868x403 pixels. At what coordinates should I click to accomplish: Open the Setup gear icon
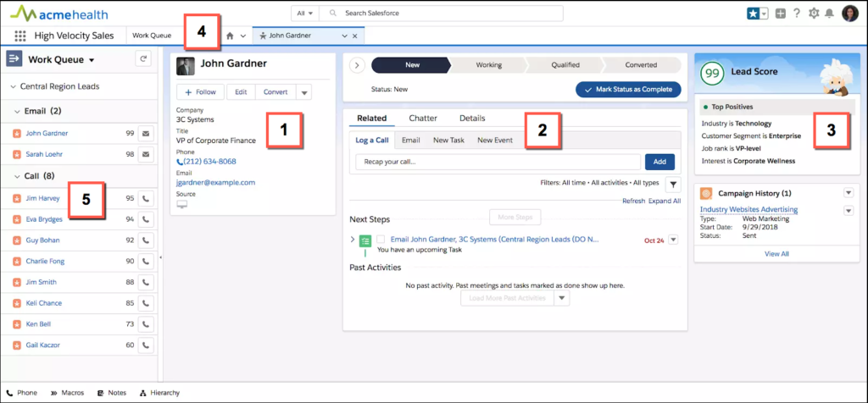pos(813,14)
